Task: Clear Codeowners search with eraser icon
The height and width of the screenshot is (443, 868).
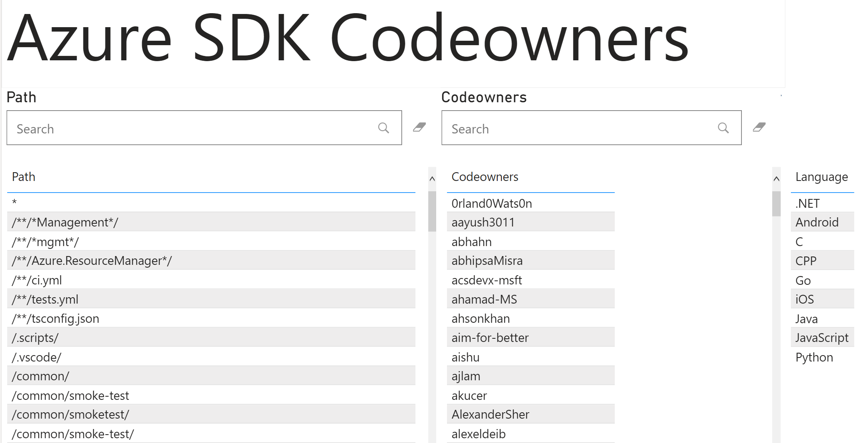Action: pos(759,127)
